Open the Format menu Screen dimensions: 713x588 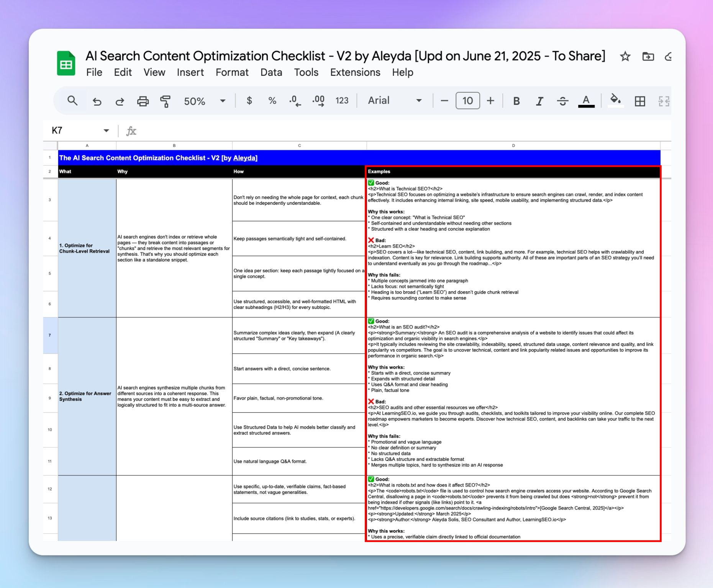click(232, 72)
